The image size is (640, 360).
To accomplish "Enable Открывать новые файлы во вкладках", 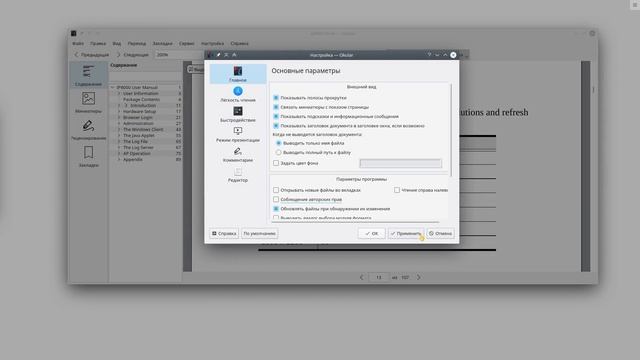I will [276, 190].
